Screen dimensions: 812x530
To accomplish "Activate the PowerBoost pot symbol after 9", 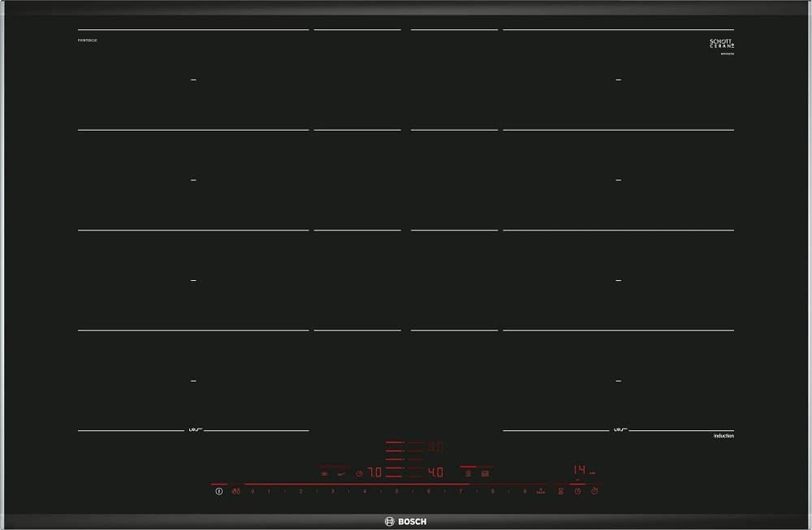I will coord(541,491).
